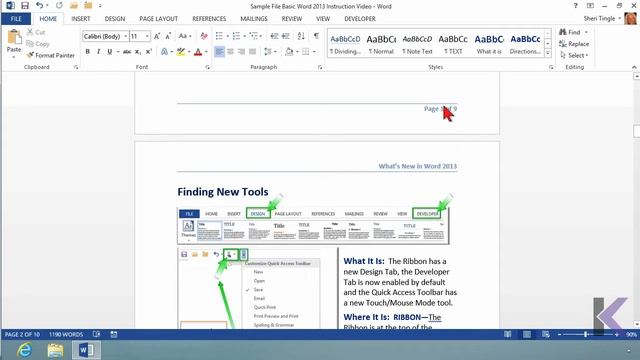Toggle Strikethrough formatting
Screen dimensions: 640x360
click(127, 52)
